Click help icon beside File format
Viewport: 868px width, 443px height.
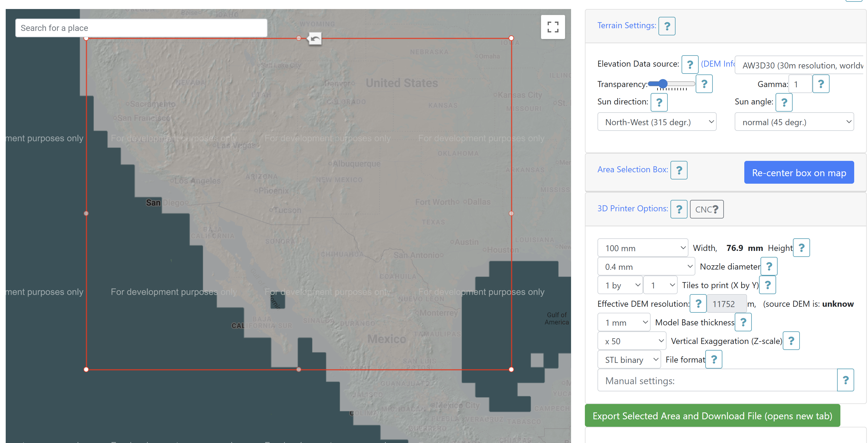coord(713,360)
